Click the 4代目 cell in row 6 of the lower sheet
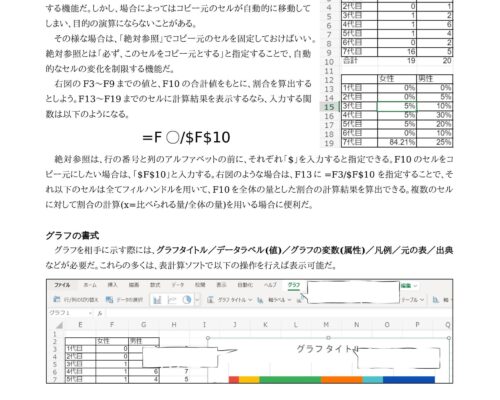This screenshot has width=500, height=400. pos(80,371)
